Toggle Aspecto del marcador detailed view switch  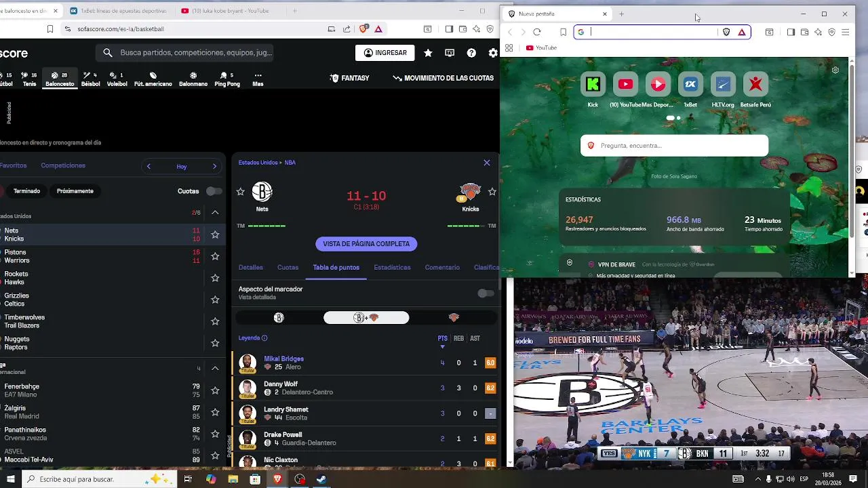[x=486, y=293]
